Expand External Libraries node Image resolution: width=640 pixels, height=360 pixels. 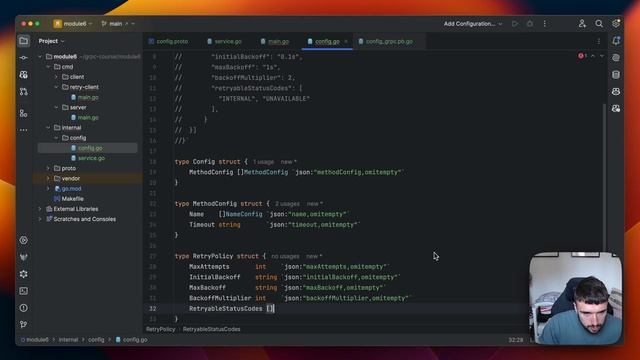[x=40, y=209]
